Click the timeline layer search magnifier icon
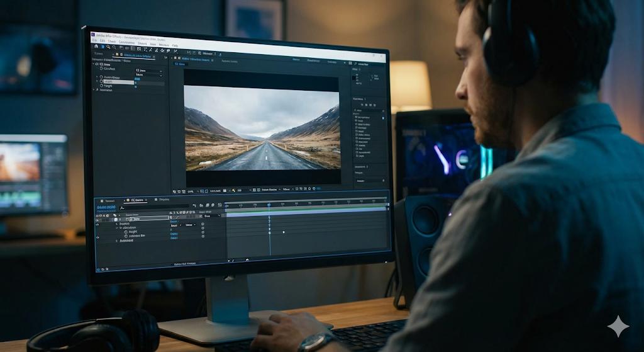Screen dimensions: 644x352 click(x=123, y=207)
